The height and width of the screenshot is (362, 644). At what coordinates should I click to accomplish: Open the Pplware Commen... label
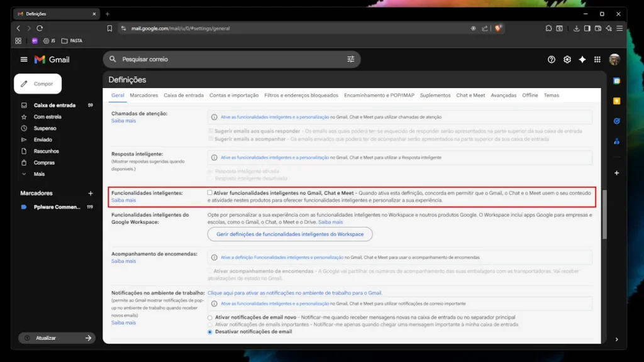(x=57, y=207)
